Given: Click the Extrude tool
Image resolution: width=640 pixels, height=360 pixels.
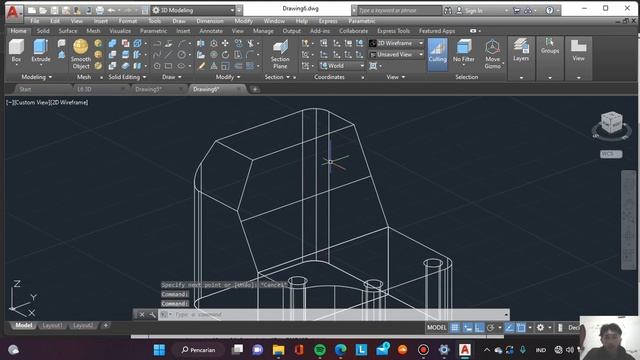Looking at the screenshot, I should coord(41,51).
